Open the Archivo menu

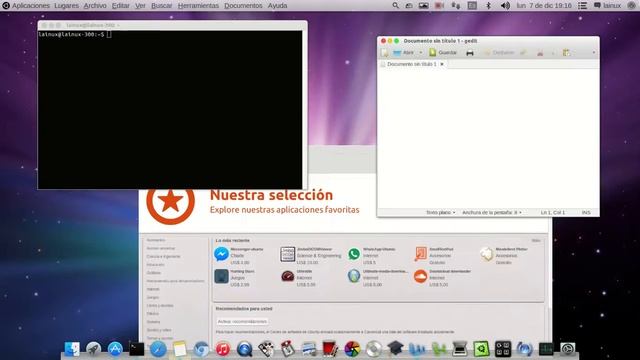95,6
